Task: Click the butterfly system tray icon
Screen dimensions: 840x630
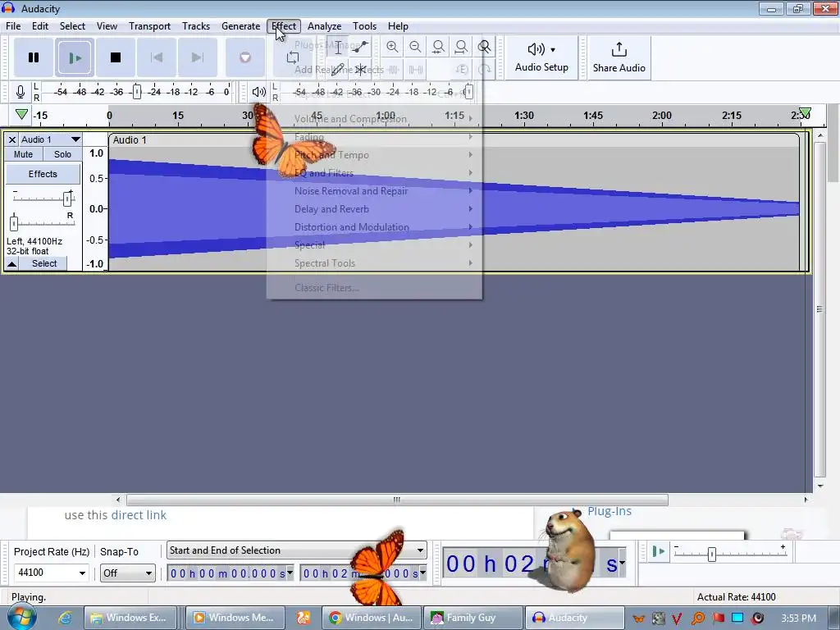Action: 638,619
